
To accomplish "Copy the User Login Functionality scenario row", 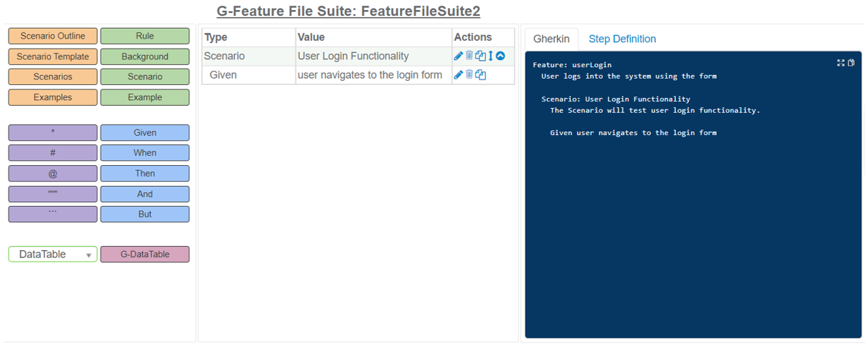I will pos(480,56).
